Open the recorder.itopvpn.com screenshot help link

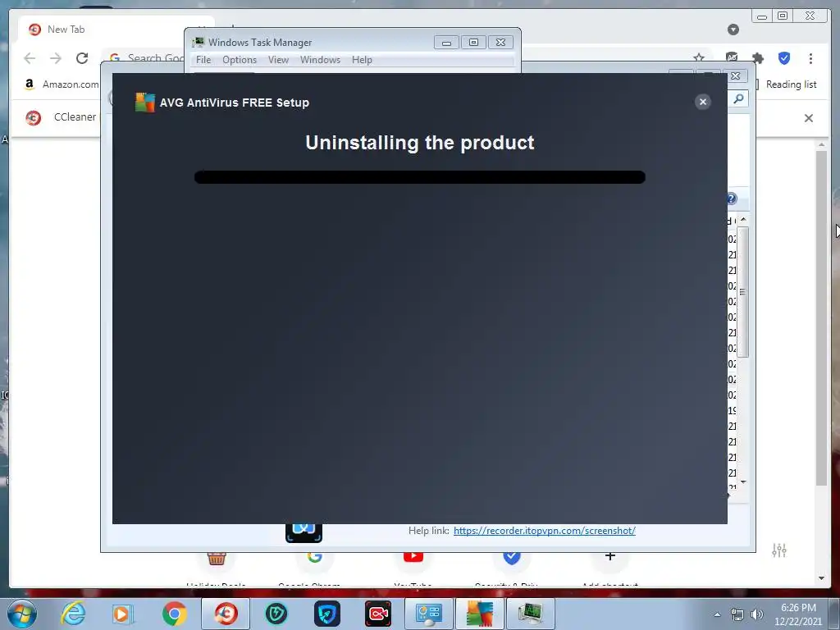[545, 531]
